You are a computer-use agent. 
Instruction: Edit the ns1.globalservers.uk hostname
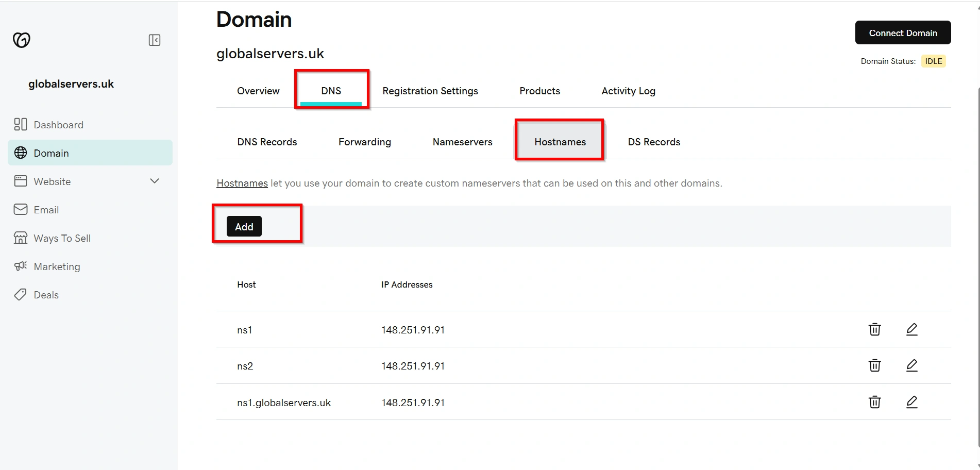click(912, 402)
